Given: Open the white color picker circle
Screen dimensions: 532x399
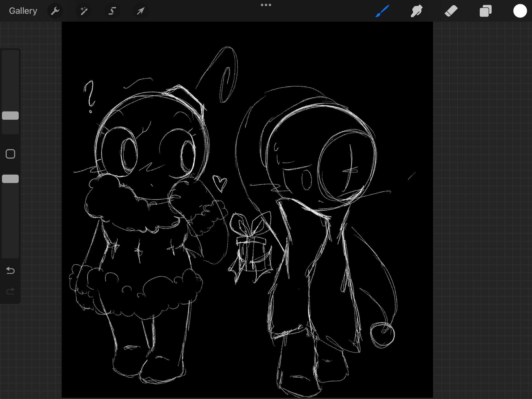Looking at the screenshot, I should (x=520, y=11).
